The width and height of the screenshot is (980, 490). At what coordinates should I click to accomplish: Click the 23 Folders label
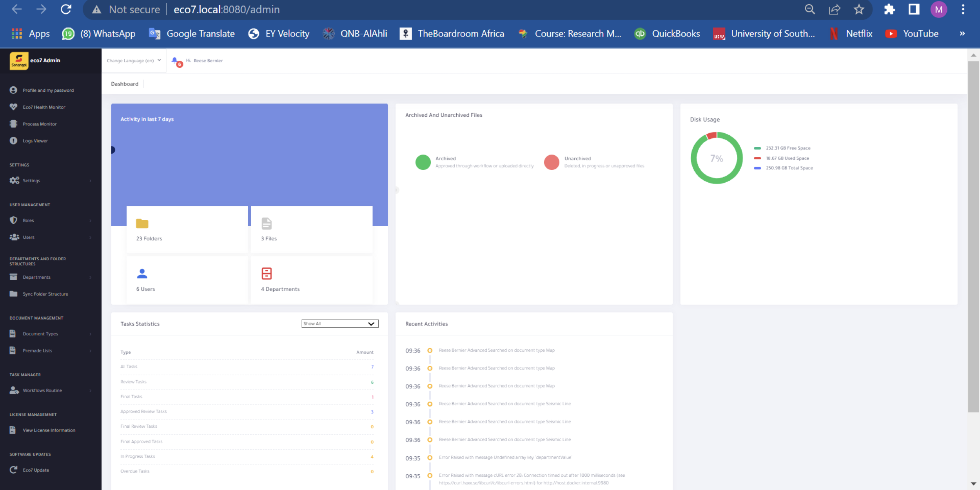149,238
